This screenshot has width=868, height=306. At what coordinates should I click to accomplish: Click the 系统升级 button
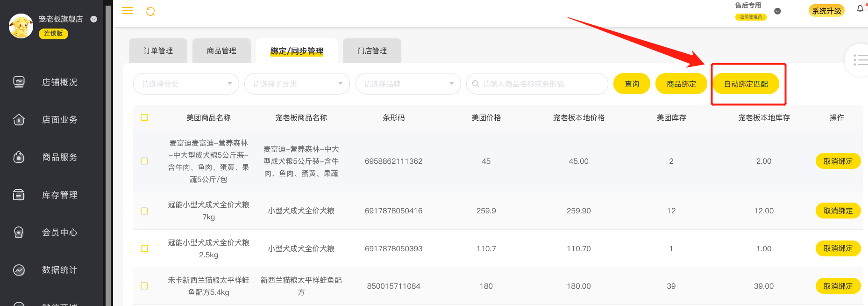[x=826, y=10]
